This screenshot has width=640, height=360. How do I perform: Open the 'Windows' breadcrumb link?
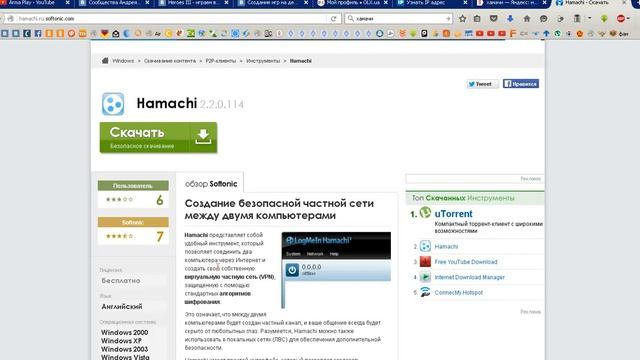click(123, 61)
